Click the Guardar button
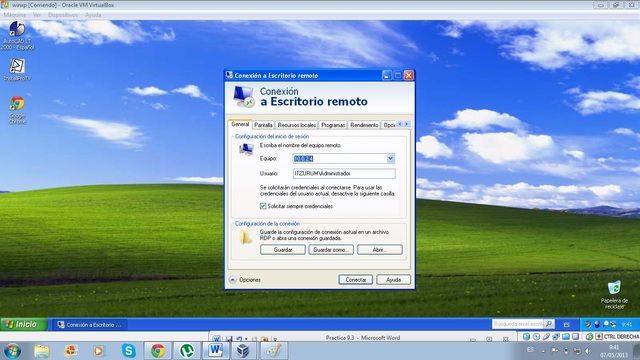Screen dimensions: 640x360 [x=283, y=250]
